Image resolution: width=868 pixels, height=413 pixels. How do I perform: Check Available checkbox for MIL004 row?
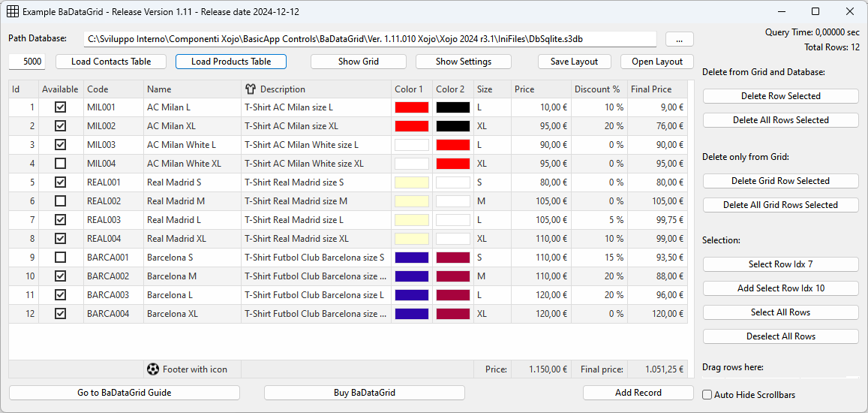[60, 164]
